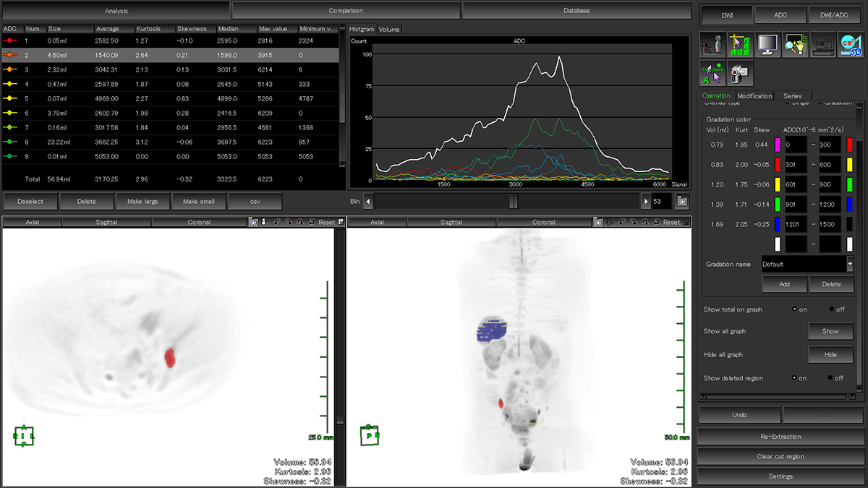Open the Settings button

780,476
